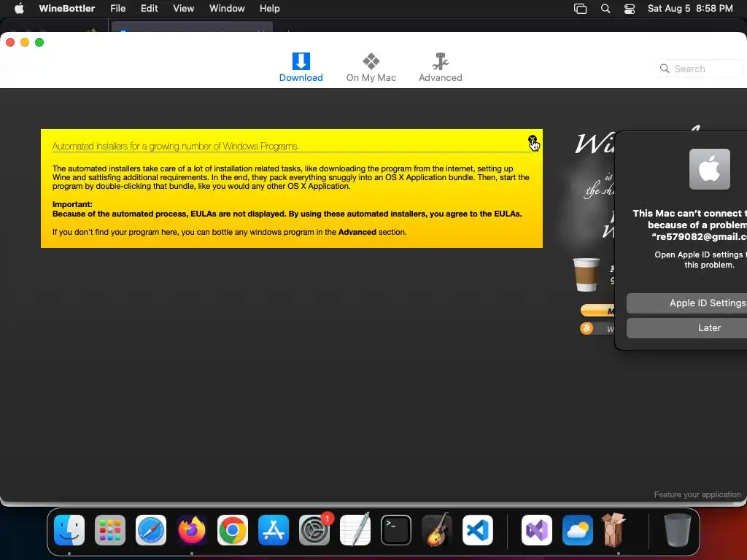
Task: Open the WineBottler application menu
Action: click(x=66, y=9)
